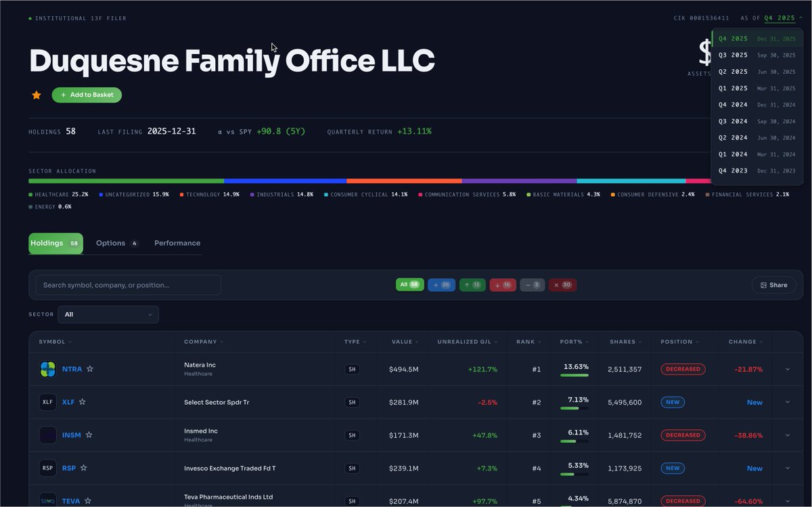Filter to 30 sold-out positions (x)
The height and width of the screenshot is (507, 812).
click(563, 285)
